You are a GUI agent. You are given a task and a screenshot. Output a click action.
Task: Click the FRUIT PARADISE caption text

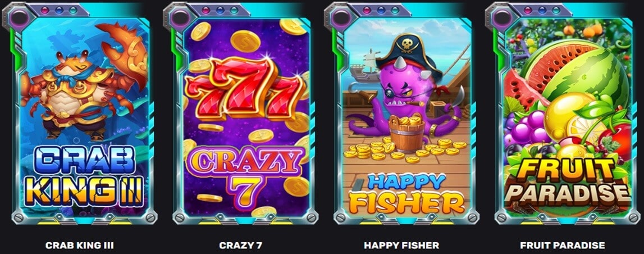point(563,246)
